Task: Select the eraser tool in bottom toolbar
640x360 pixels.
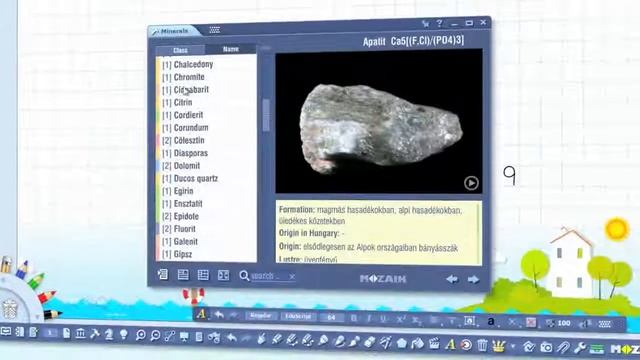Action: tap(369, 342)
